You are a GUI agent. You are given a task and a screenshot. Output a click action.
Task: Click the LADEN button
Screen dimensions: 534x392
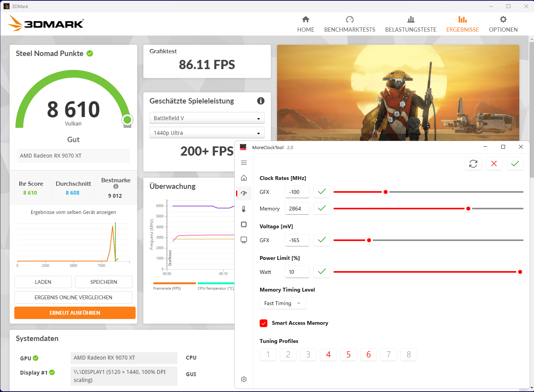(x=43, y=282)
